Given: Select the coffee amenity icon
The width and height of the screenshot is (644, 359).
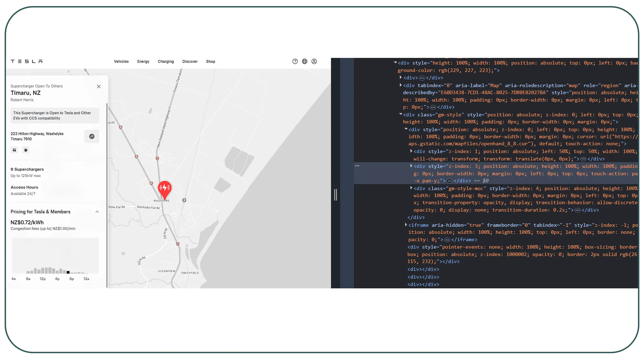Looking at the screenshot, I should click(26, 150).
